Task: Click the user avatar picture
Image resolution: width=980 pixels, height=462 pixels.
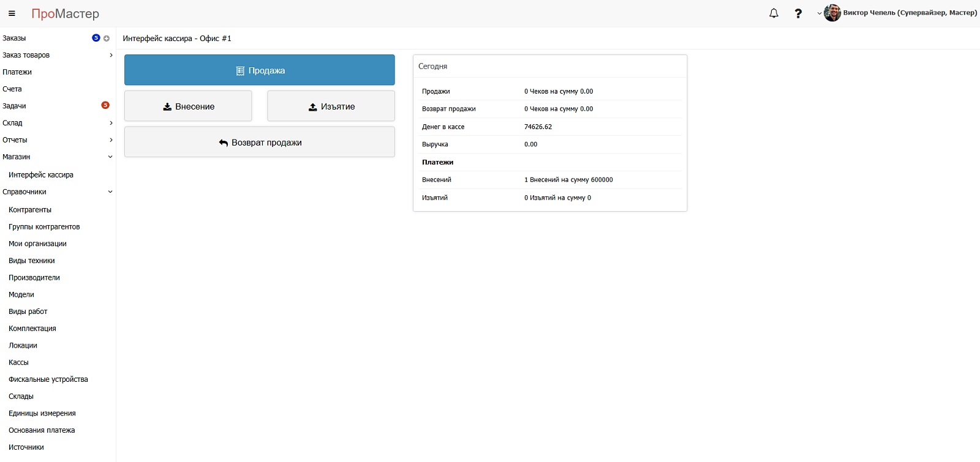Action: [832, 13]
